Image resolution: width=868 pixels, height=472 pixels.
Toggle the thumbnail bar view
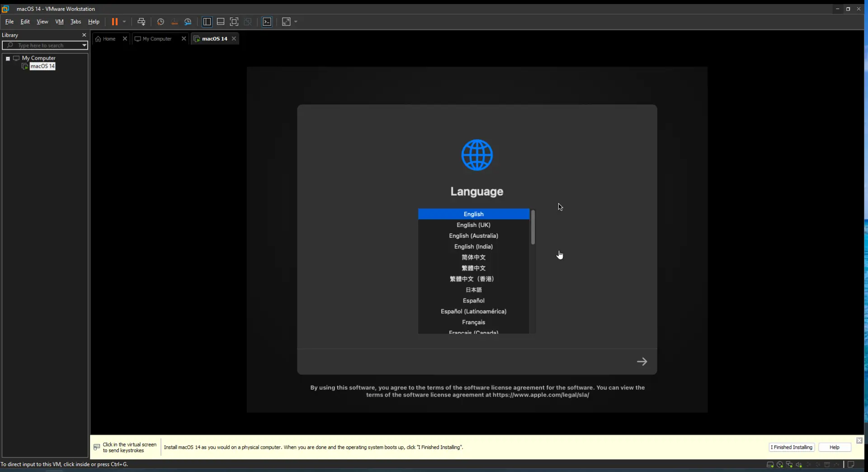221,22
